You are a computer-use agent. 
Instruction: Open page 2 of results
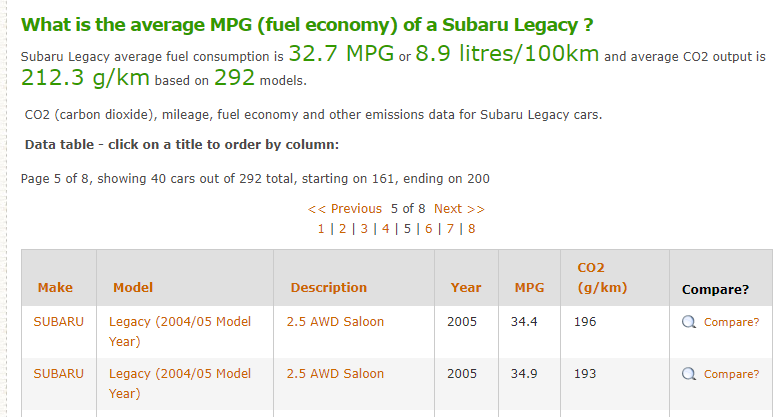tap(343, 229)
